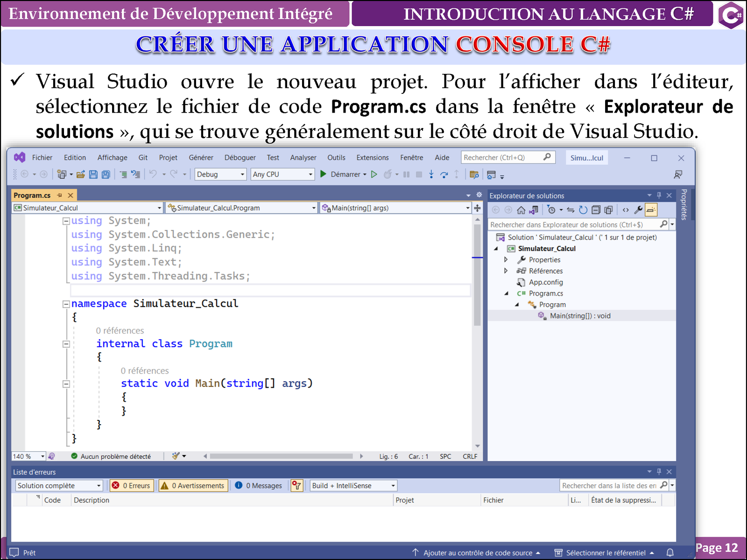
Task: Open the Debug configuration dropdown
Action: pos(220,174)
